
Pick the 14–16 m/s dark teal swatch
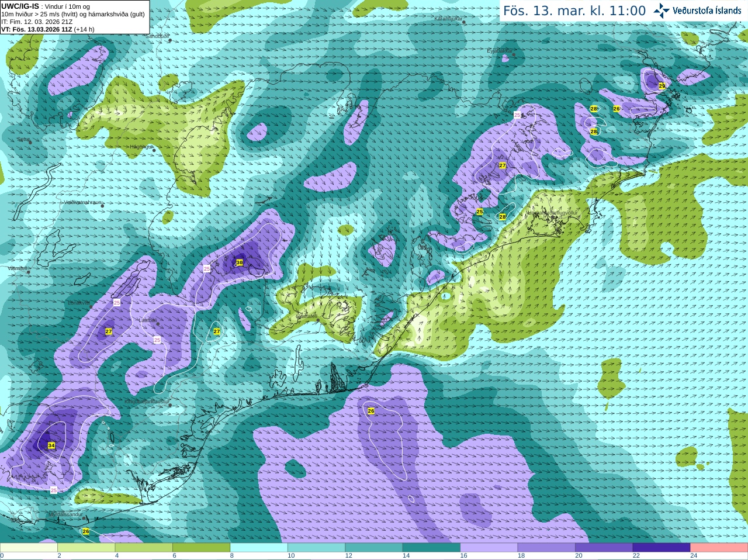point(431,548)
